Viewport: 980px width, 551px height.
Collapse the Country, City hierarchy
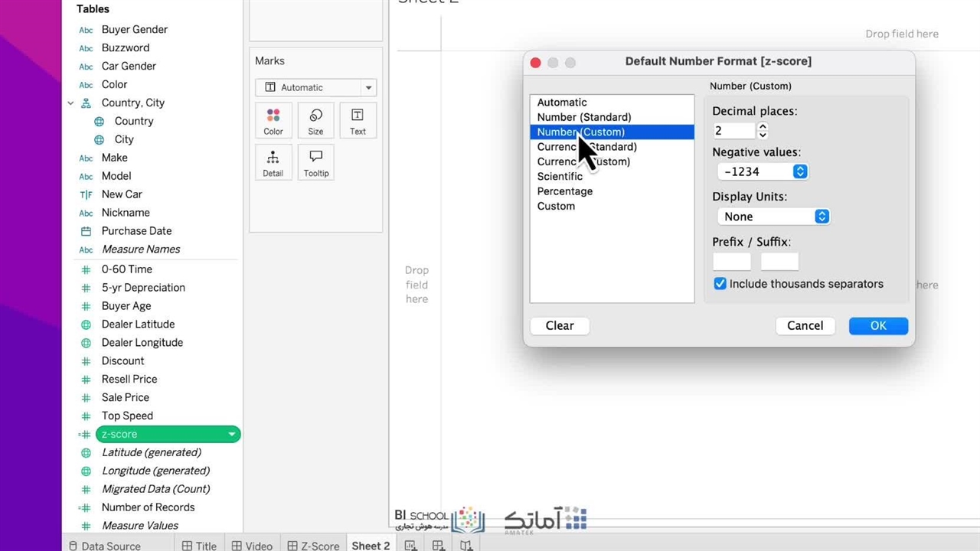(70, 103)
